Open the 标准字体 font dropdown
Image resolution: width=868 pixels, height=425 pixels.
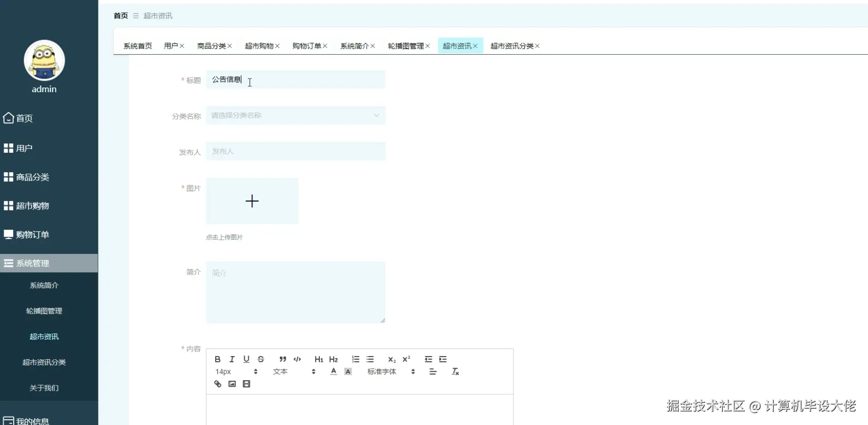click(x=391, y=371)
